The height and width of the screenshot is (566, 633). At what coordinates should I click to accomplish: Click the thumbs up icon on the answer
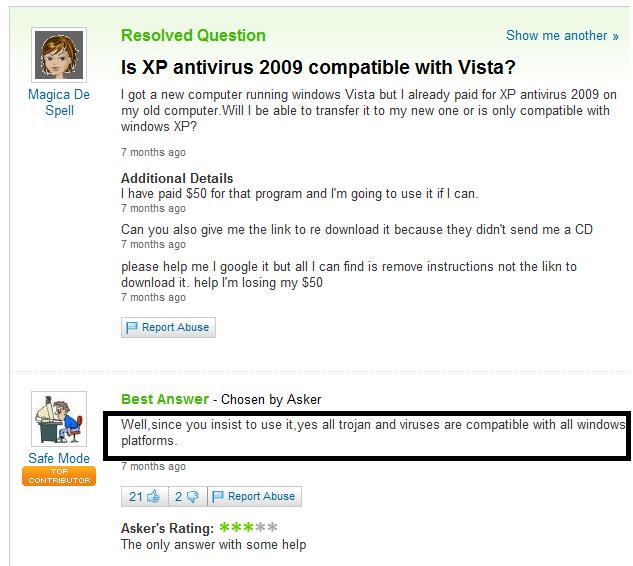tap(153, 496)
